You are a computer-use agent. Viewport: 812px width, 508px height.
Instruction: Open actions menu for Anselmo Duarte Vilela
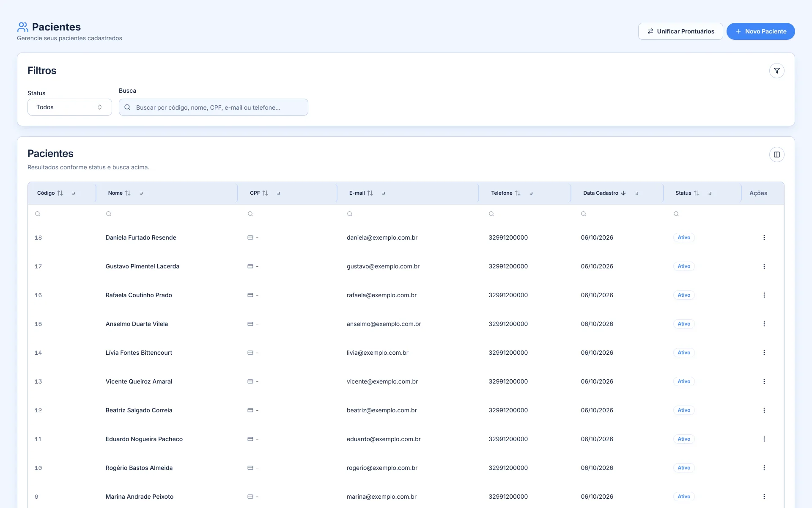click(764, 324)
